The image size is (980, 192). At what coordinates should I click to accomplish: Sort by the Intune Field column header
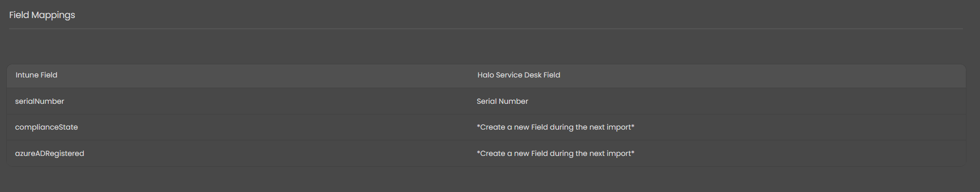point(36,75)
